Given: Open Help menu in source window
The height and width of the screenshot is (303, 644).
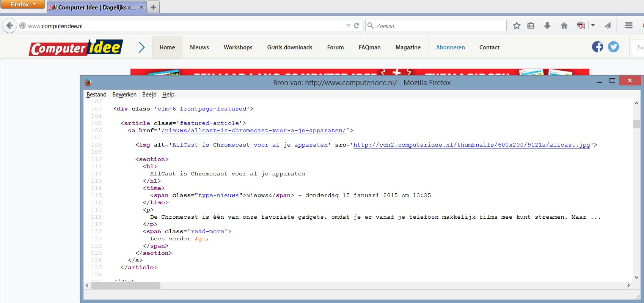Looking at the screenshot, I should (168, 95).
